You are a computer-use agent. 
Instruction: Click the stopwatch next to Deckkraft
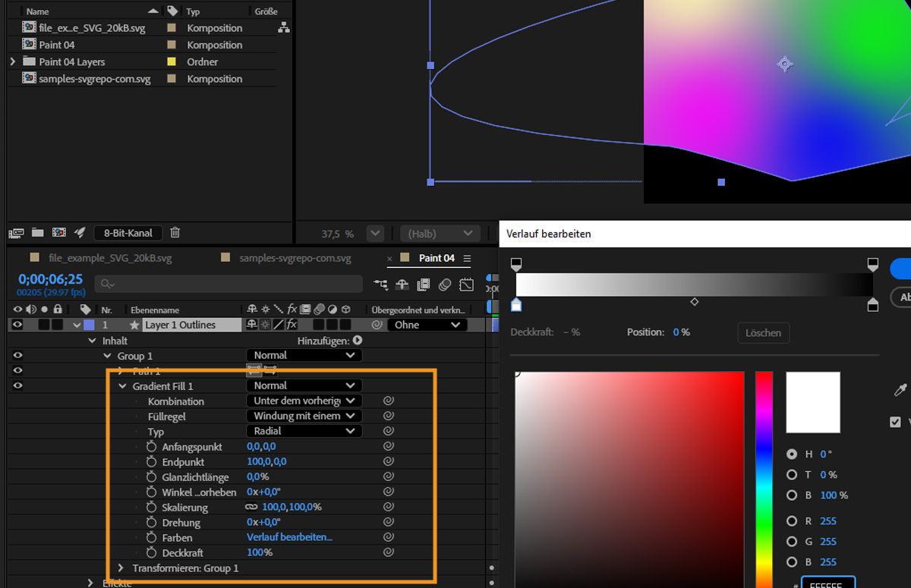(x=151, y=553)
